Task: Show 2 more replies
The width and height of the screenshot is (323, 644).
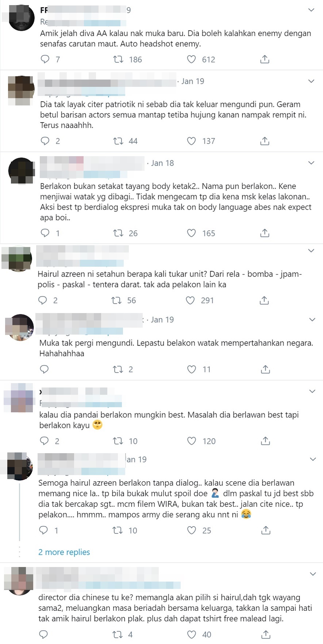Action: pyautogui.click(x=64, y=552)
